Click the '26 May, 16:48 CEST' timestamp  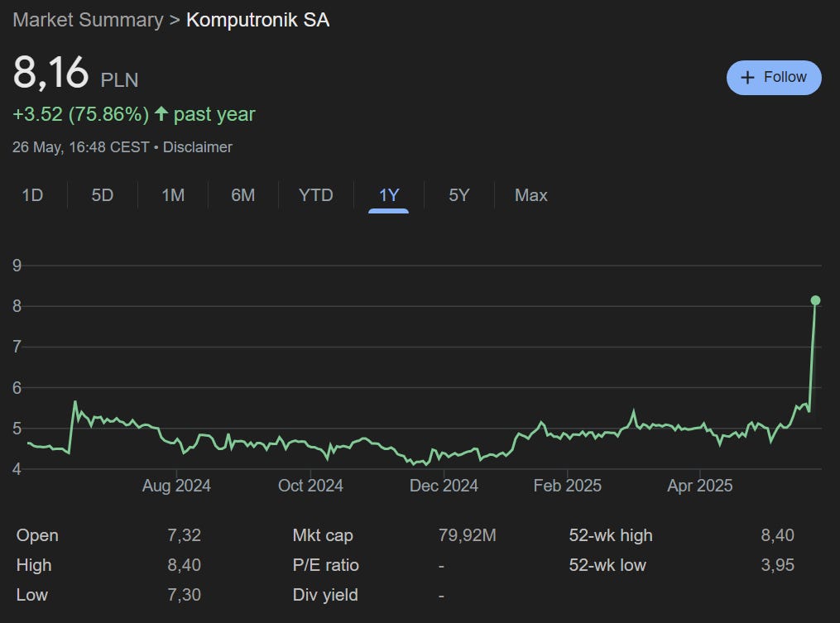click(81, 146)
